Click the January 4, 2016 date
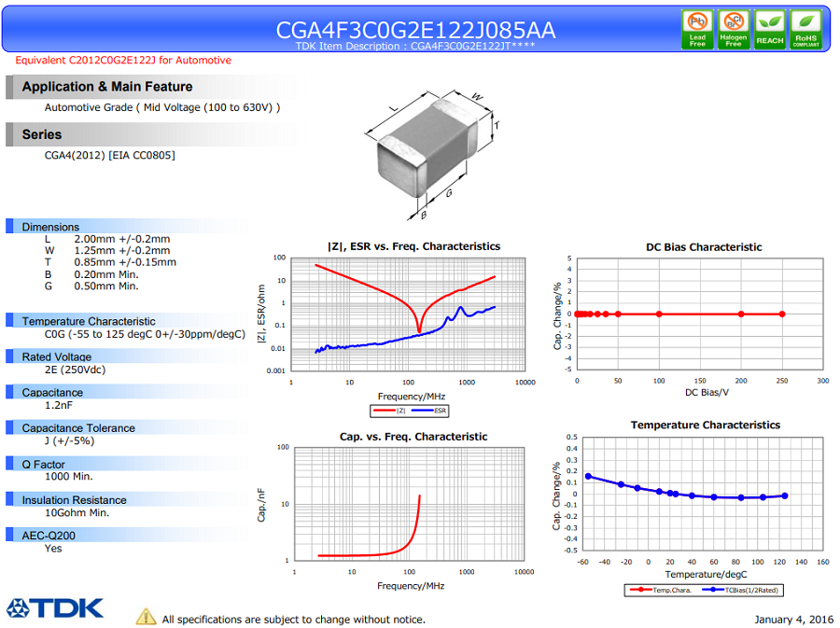This screenshot has height=628, width=840. (x=793, y=620)
